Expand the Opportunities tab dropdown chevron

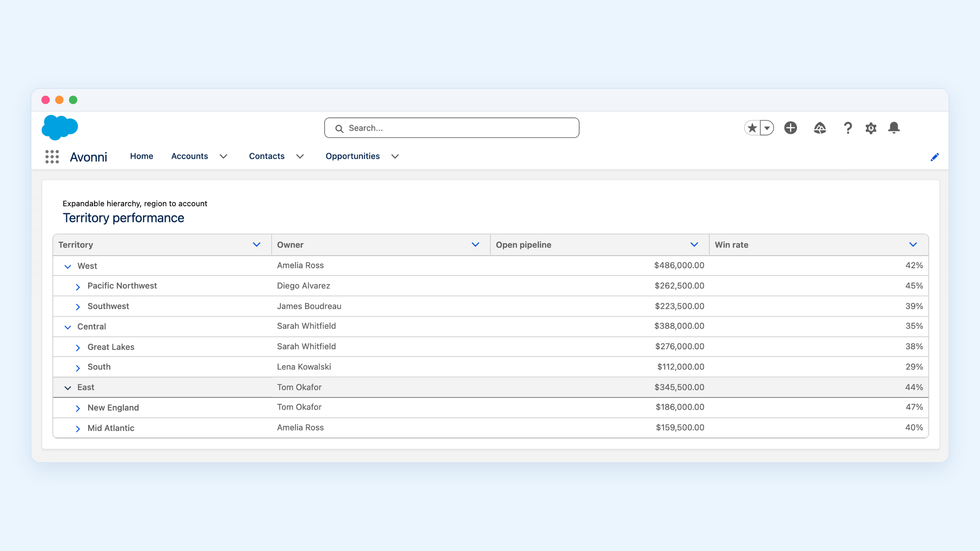pos(395,156)
